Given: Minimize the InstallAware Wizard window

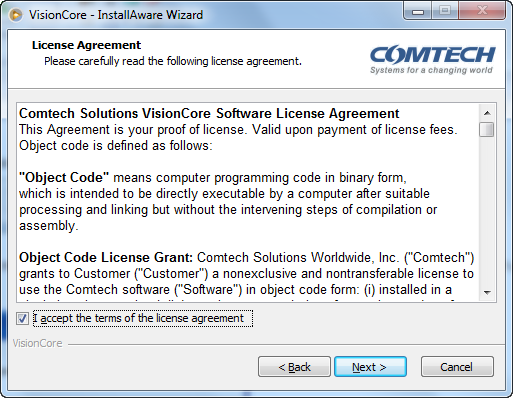Looking at the screenshot, I should pyautogui.click(x=418, y=11).
